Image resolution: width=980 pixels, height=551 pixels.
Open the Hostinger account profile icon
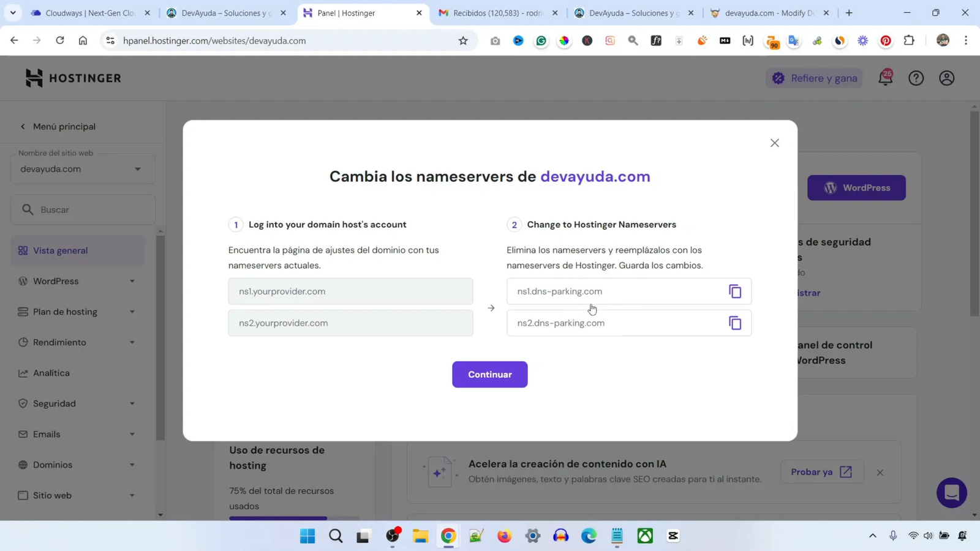(946, 78)
